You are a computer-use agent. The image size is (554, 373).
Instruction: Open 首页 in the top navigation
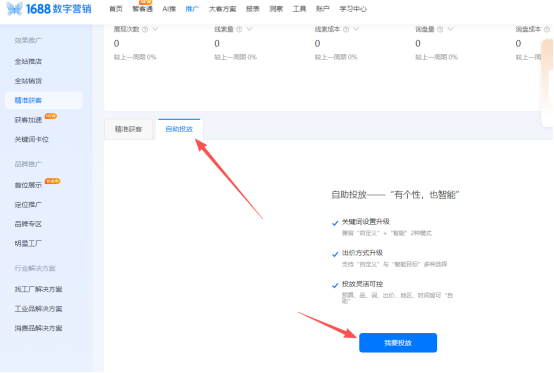116,9
